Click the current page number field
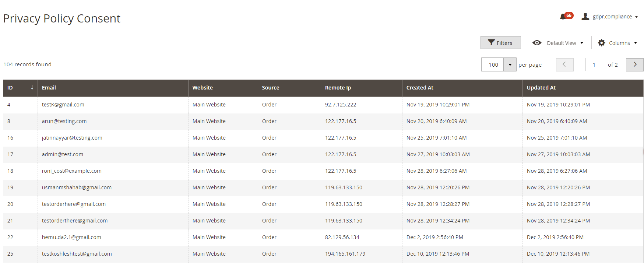The image size is (644, 263). coord(594,64)
